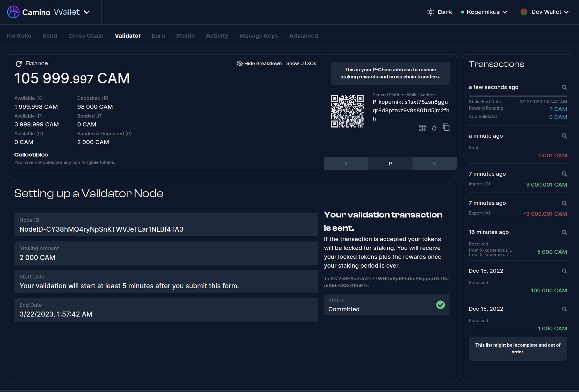Switch the address view to C chain
Viewport: 579px width, 392px height.
click(434, 164)
